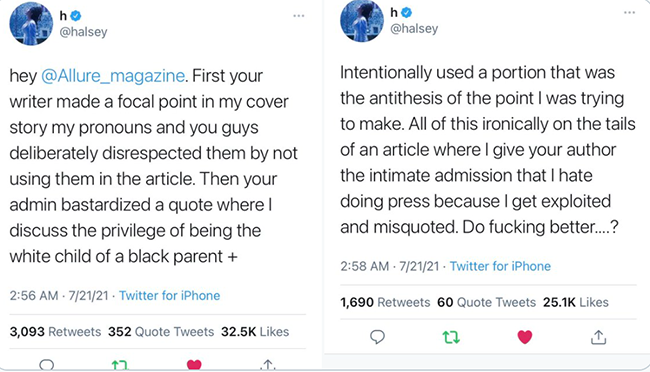Image resolution: width=650 pixels, height=372 pixels.
Task: View the 3,093 Retweets list
Action: (x=55, y=332)
